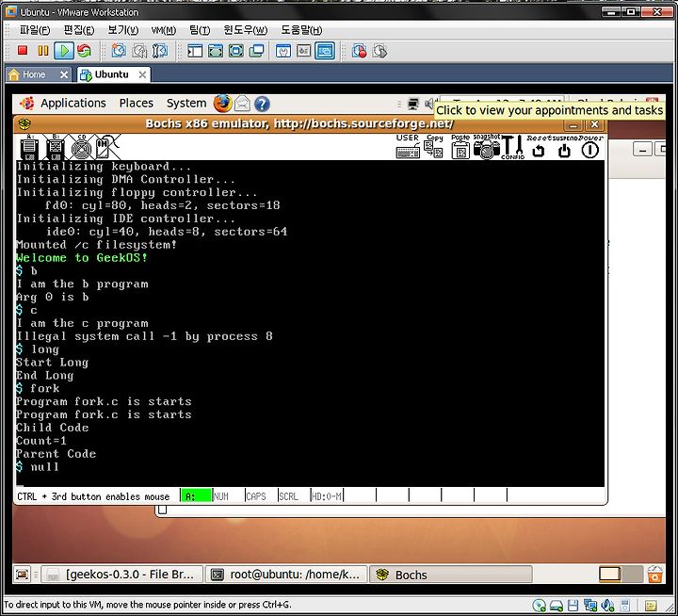Open the Ubuntu Places menu
The height and width of the screenshot is (616, 678).
pyautogui.click(x=137, y=104)
